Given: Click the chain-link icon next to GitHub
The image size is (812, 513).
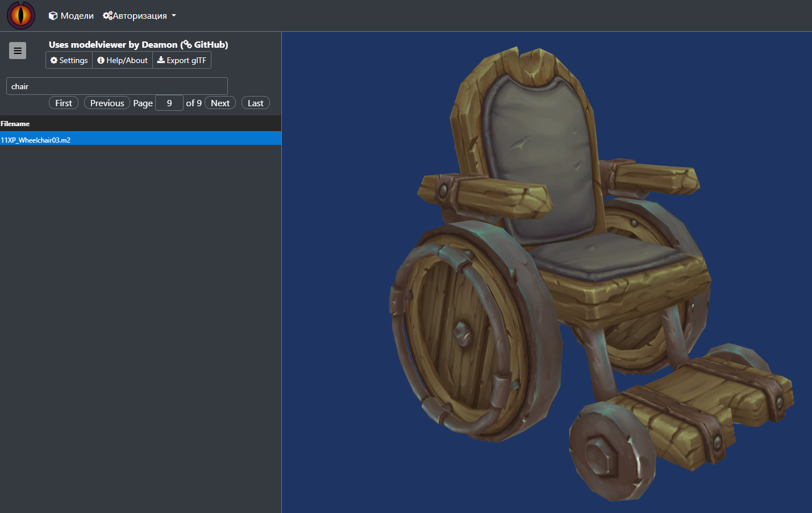Looking at the screenshot, I should 187,44.
